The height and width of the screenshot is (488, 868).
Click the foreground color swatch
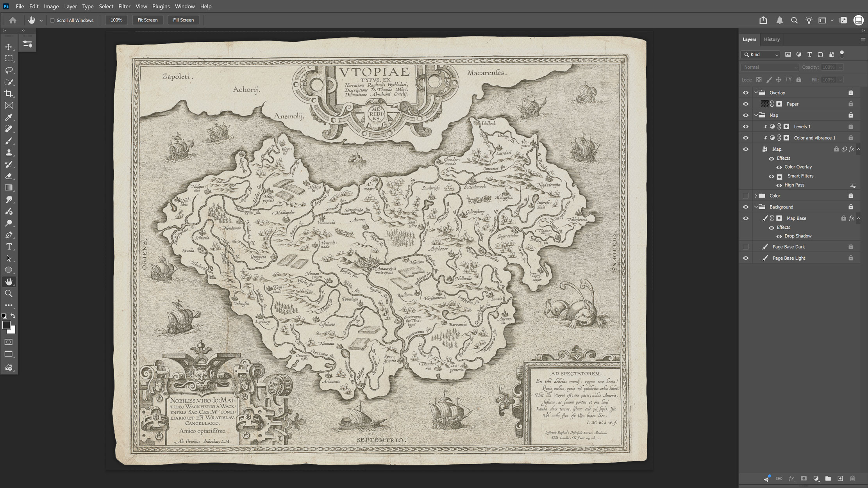[6, 326]
